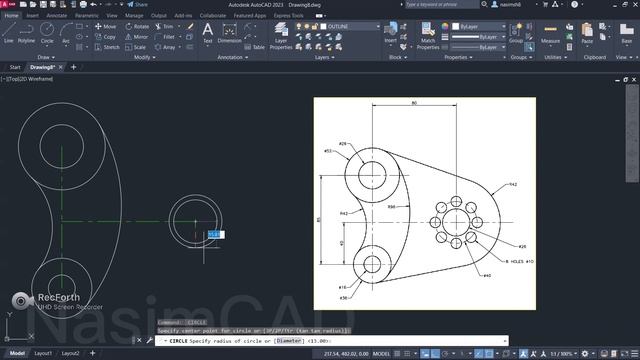Click the Array tool
640x360 pixels.
point(165,47)
